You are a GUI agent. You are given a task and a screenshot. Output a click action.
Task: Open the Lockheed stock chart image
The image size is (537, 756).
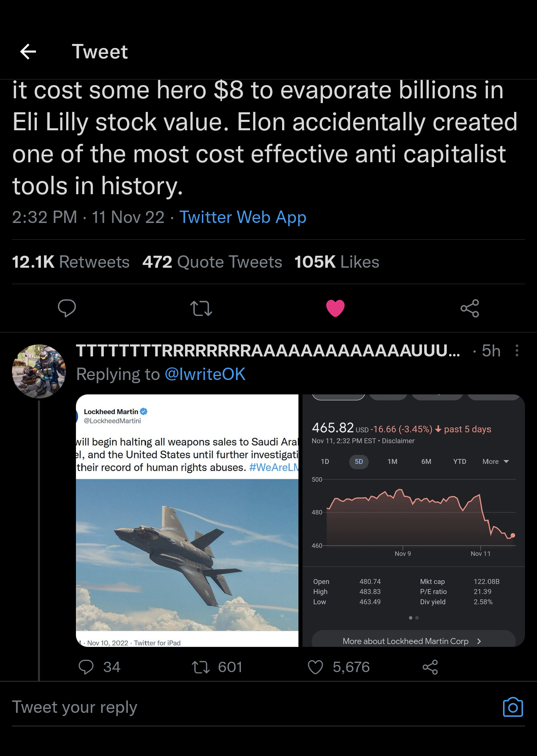tap(413, 520)
